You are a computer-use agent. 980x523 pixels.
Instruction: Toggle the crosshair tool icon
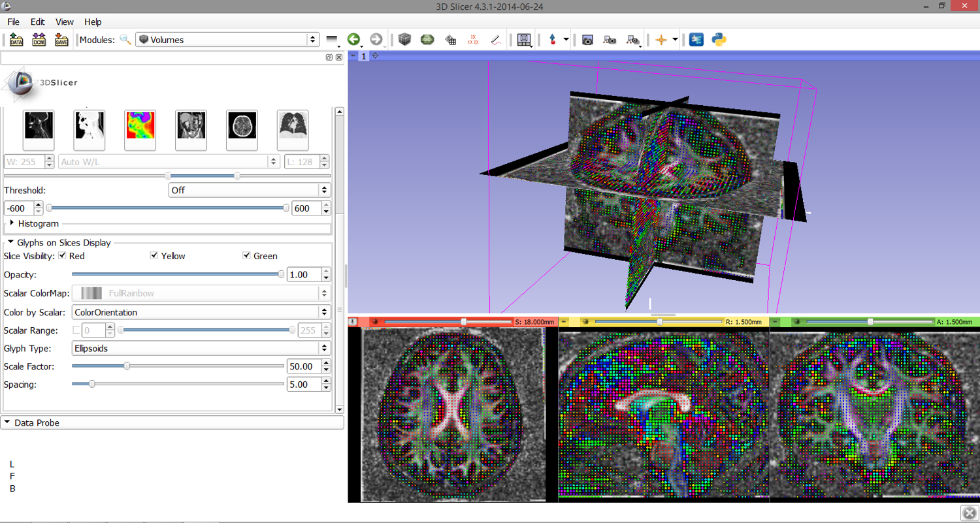coord(661,40)
